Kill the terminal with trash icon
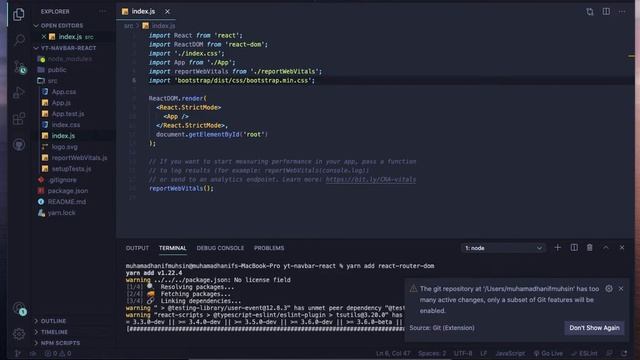This screenshot has width=640, height=360. (x=590, y=248)
